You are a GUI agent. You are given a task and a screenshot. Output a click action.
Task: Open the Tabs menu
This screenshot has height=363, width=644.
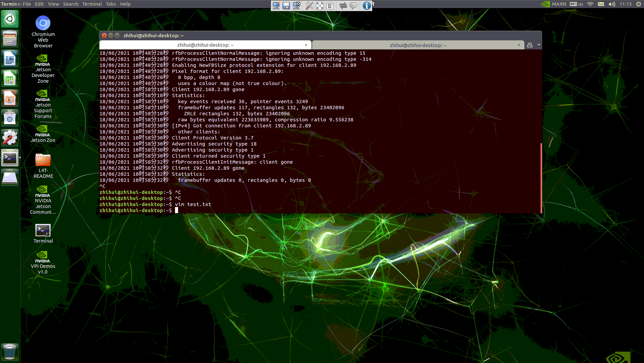pos(111,4)
